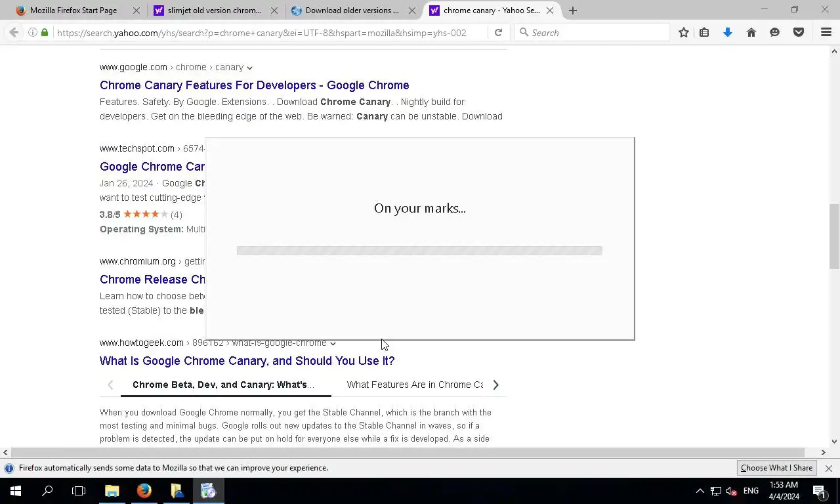Viewport: 840px width, 504px height.
Task: Open the Firefox hamburger menu
Action: coord(826,32)
